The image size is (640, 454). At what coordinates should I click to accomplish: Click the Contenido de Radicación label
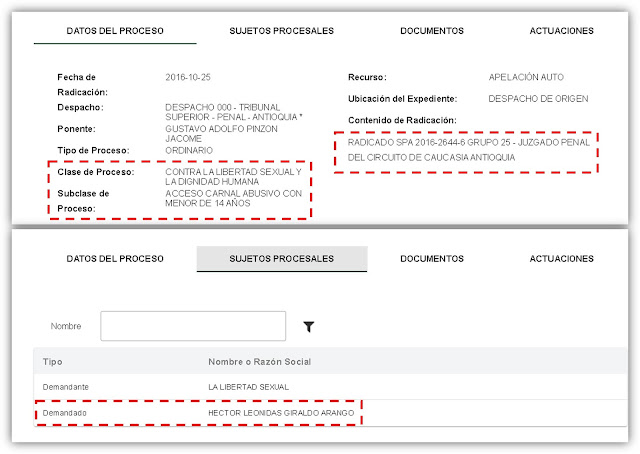[402, 120]
